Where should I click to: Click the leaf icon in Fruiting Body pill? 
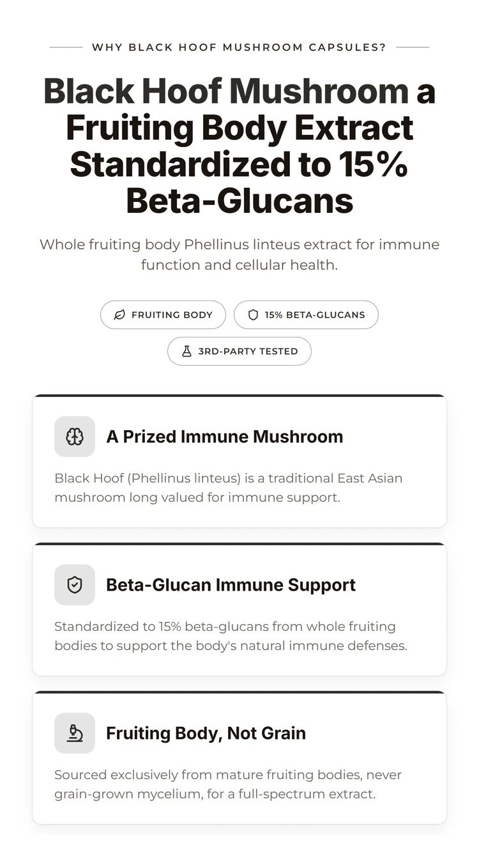click(x=119, y=315)
